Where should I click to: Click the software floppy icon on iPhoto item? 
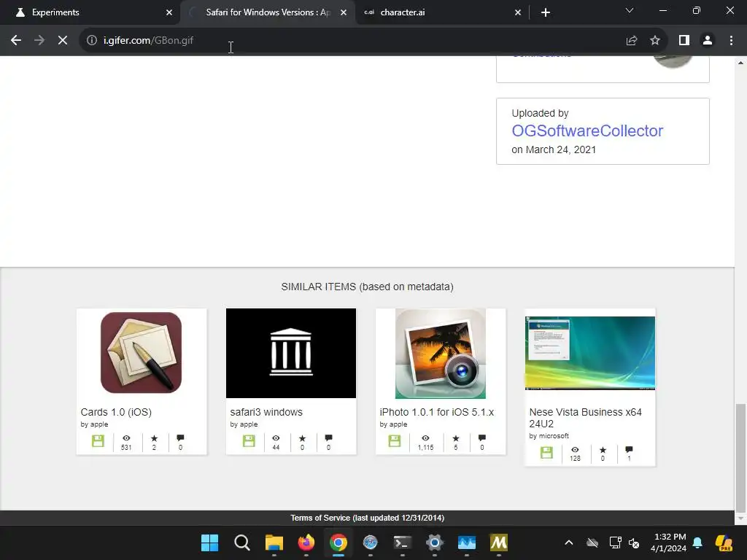click(395, 441)
